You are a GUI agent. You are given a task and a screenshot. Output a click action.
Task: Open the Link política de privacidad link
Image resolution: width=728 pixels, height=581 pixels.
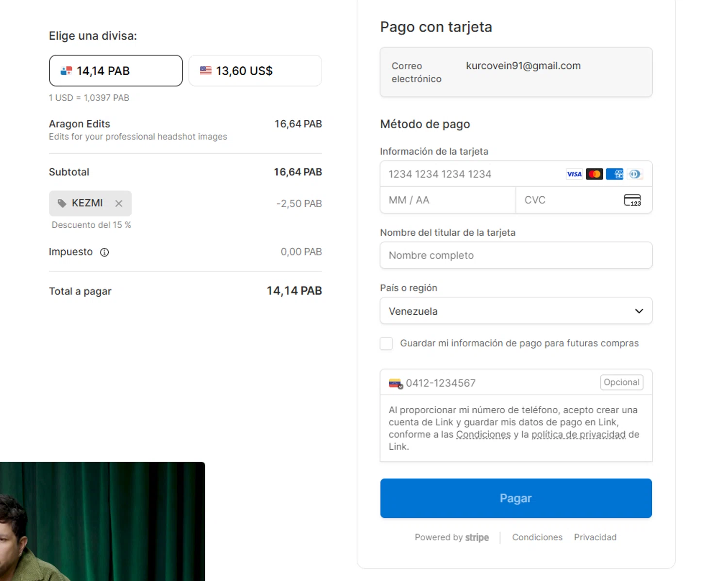click(579, 435)
